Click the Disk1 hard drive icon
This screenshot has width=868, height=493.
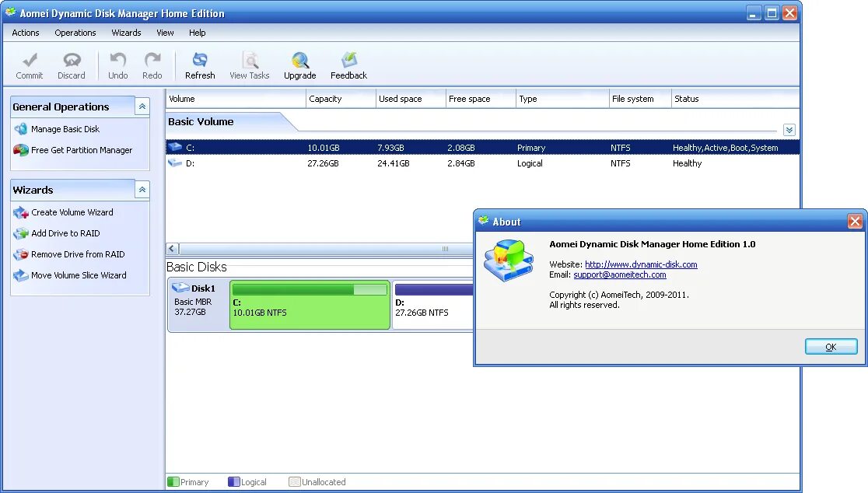[180, 288]
